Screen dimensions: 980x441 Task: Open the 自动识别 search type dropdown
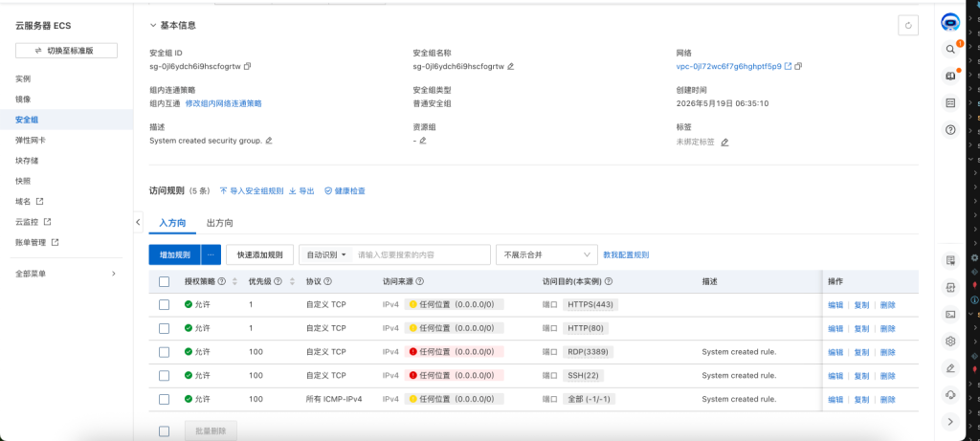point(326,254)
